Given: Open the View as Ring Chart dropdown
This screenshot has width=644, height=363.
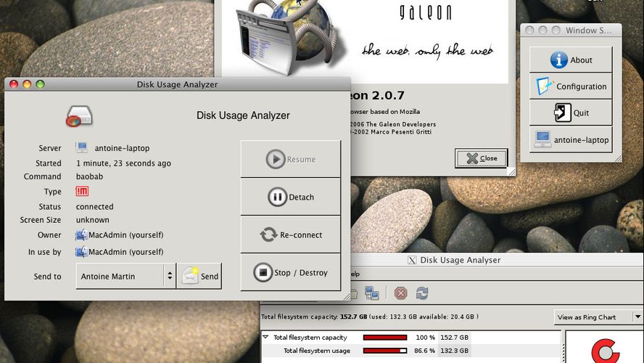Looking at the screenshot, I should point(598,317).
